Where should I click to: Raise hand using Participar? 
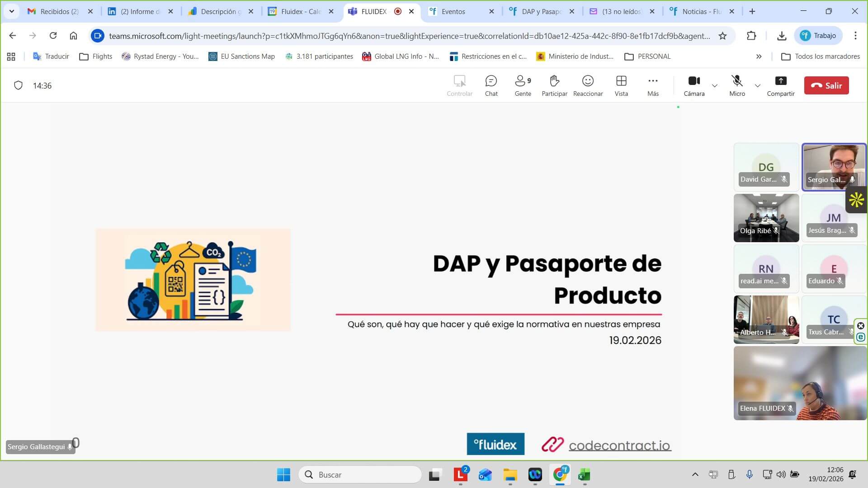click(x=554, y=85)
